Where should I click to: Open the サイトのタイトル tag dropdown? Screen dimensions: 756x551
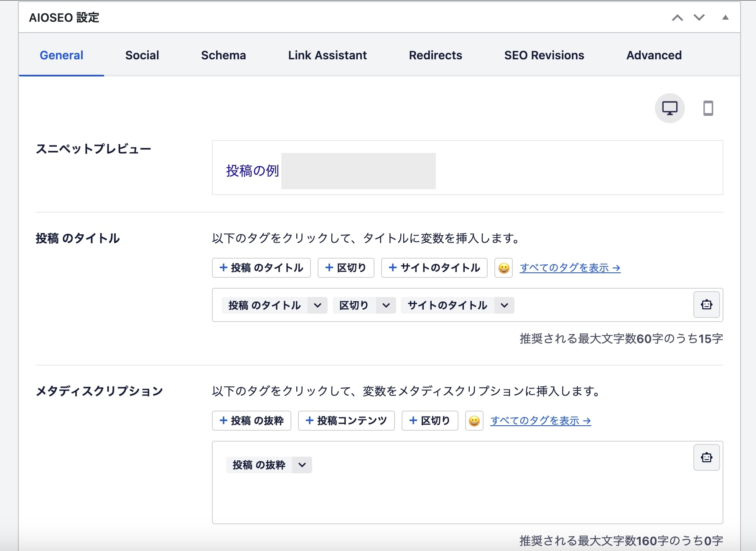click(x=504, y=305)
